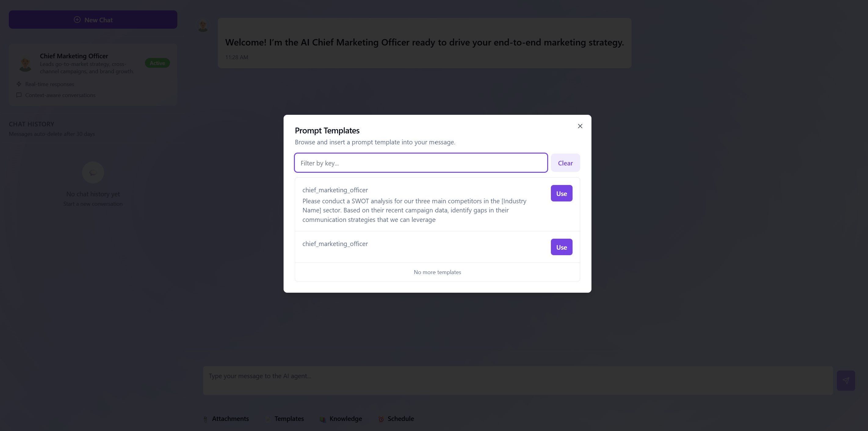Click Clear in the Prompt Templates dialog

click(565, 163)
